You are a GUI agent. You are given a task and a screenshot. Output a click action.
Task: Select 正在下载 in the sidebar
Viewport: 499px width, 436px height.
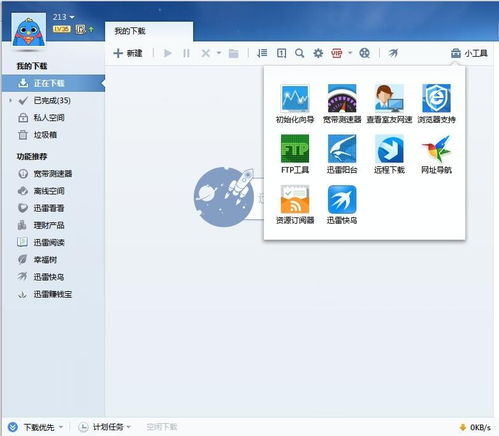click(x=53, y=83)
